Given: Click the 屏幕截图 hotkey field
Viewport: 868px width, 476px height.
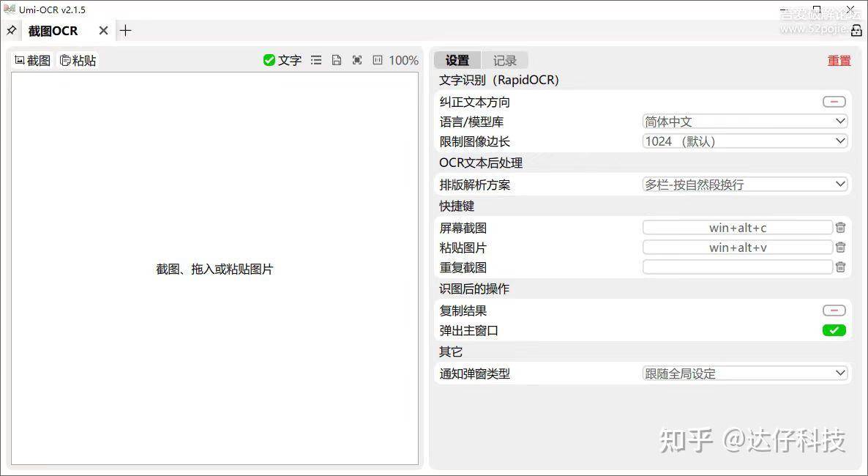Looking at the screenshot, I should pos(737,228).
